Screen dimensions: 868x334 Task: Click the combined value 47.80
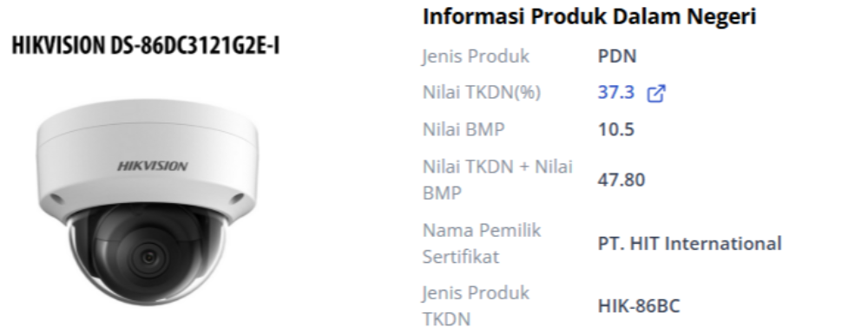pos(621,180)
